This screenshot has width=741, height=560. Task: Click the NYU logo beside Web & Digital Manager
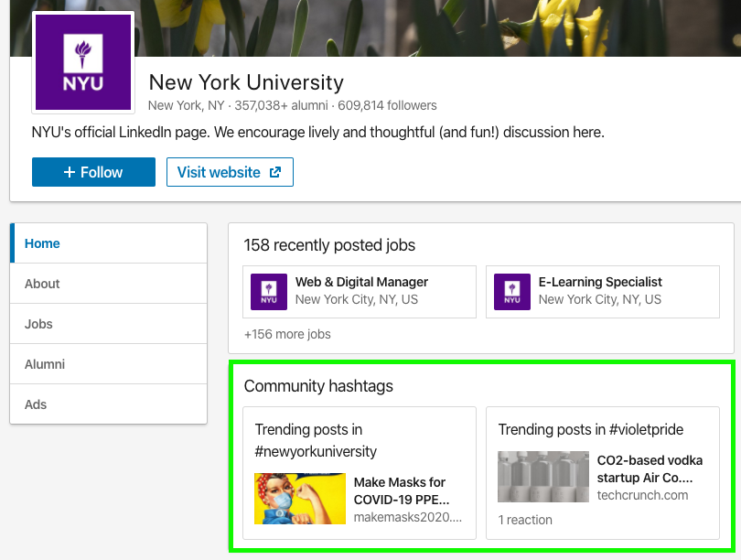click(x=269, y=292)
